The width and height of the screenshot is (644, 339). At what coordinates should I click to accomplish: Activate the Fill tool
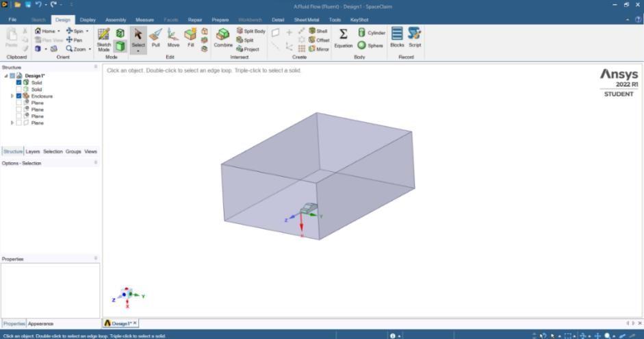click(x=190, y=38)
